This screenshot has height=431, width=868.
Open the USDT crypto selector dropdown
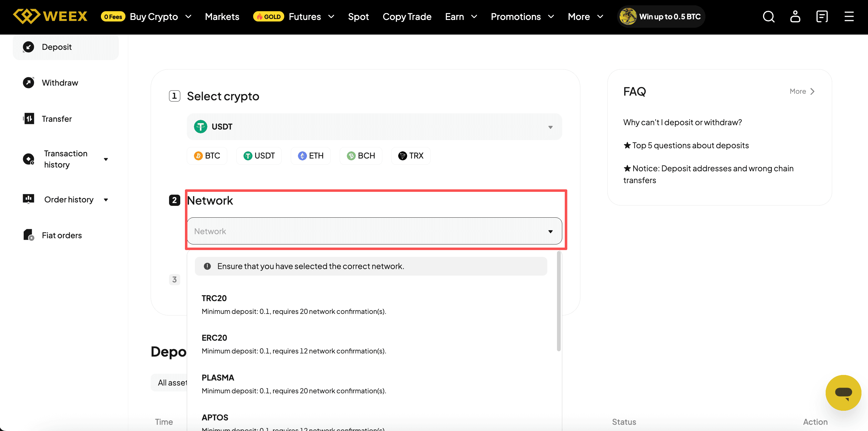[x=374, y=127]
